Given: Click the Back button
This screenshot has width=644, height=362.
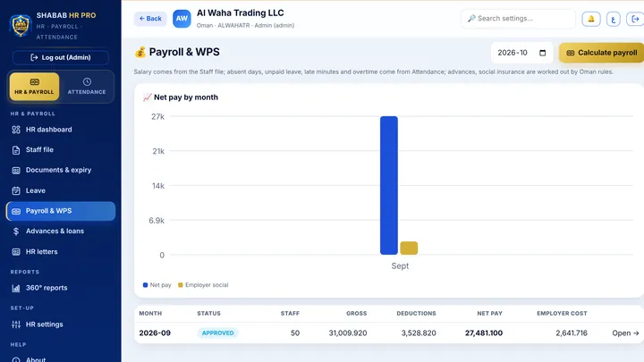Looking at the screenshot, I should tap(150, 19).
